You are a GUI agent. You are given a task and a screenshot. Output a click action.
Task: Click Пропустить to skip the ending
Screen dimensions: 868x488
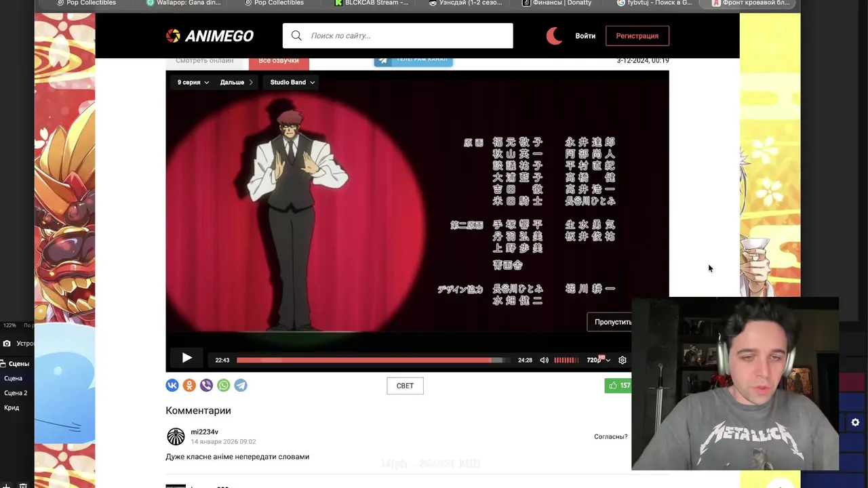[610, 322]
